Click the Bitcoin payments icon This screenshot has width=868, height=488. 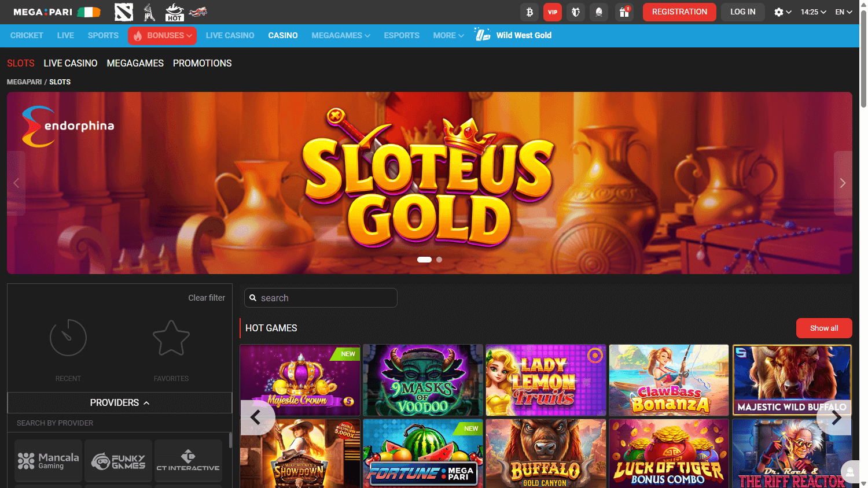coord(528,12)
